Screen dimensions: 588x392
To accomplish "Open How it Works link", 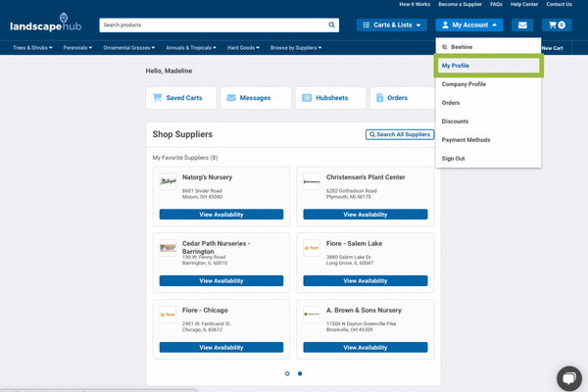I will [415, 4].
